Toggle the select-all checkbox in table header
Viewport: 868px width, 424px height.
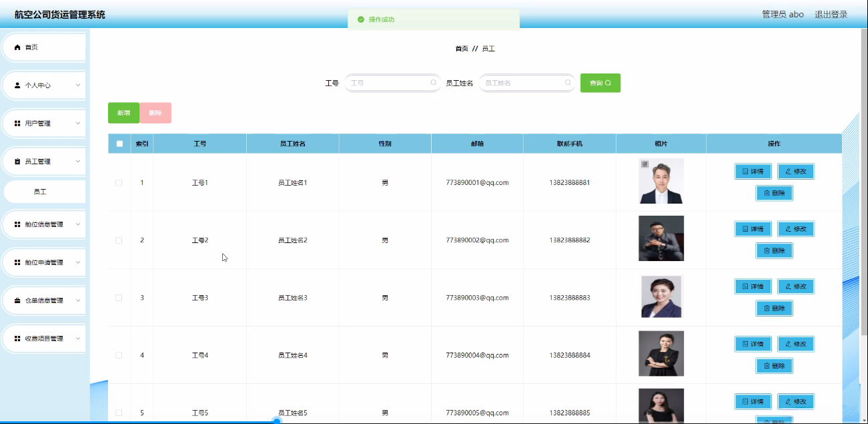pos(119,144)
